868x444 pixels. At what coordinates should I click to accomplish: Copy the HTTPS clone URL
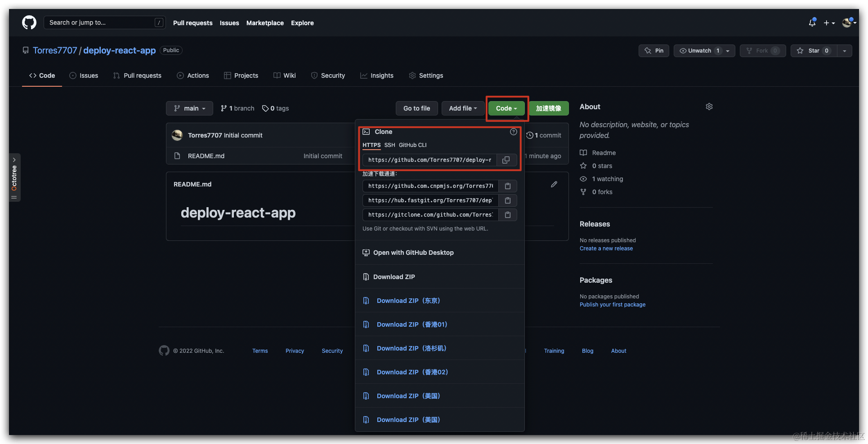(x=506, y=160)
